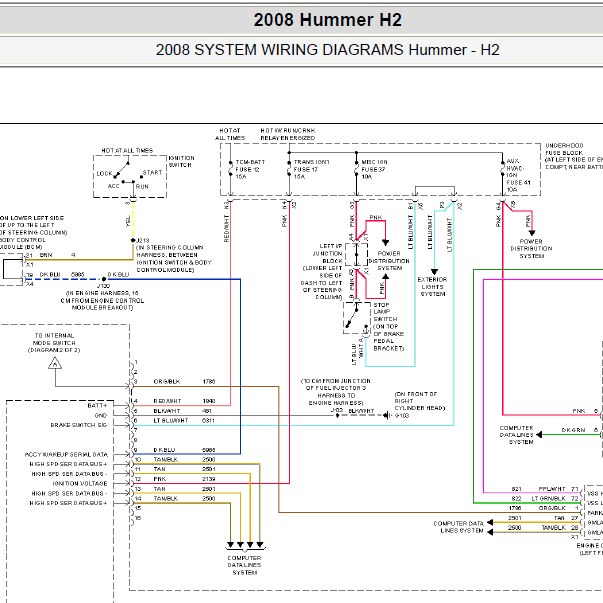Screen dimensions: 603x603
Task: Click the 'IGNITION VOLTAGE' terminal label
Action: coord(80,483)
